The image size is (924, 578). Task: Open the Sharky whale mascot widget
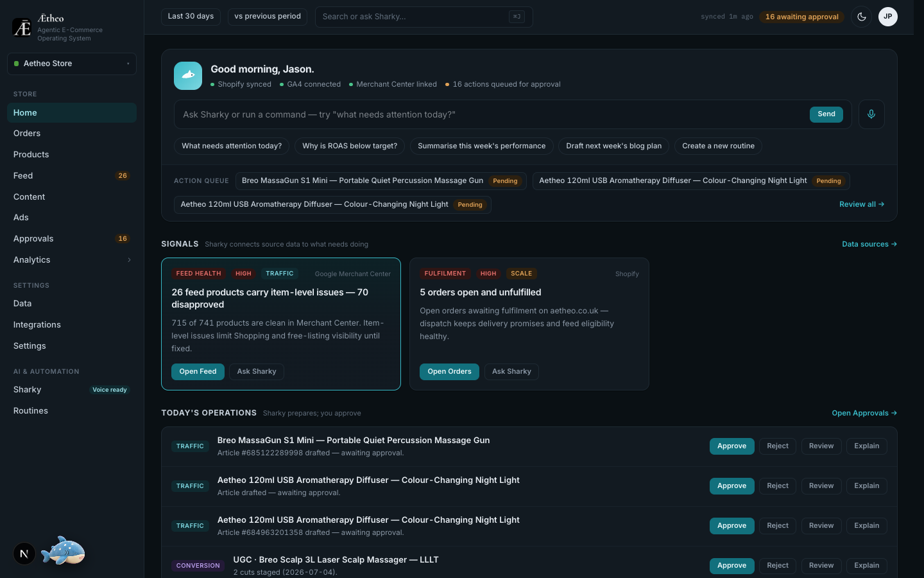[x=63, y=551]
